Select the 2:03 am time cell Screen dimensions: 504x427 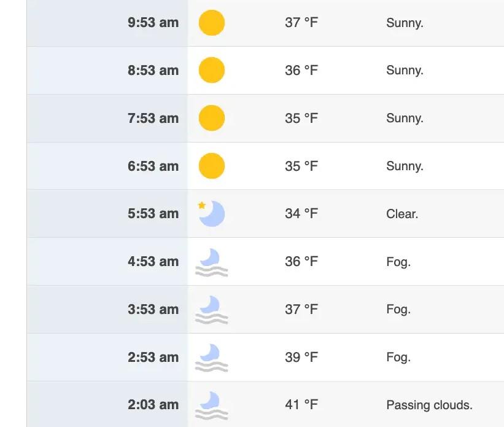tap(153, 405)
